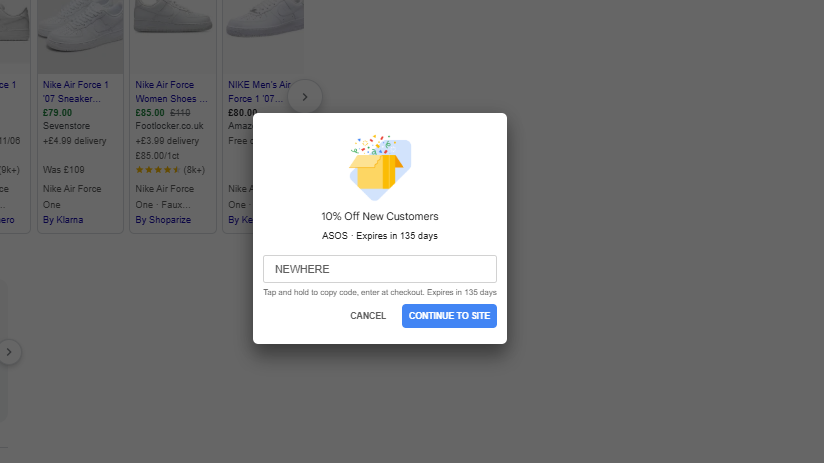824x463 pixels.
Task: Click the star rating on Footlocker listing
Action: (x=158, y=170)
